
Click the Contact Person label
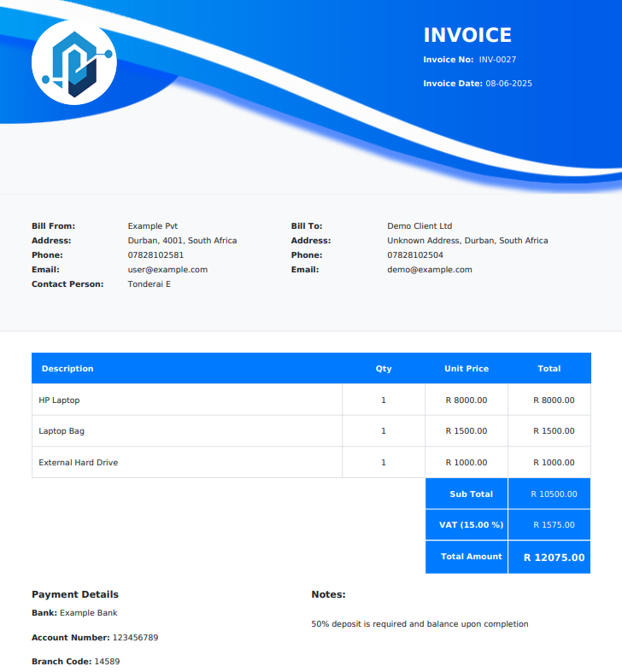click(67, 284)
